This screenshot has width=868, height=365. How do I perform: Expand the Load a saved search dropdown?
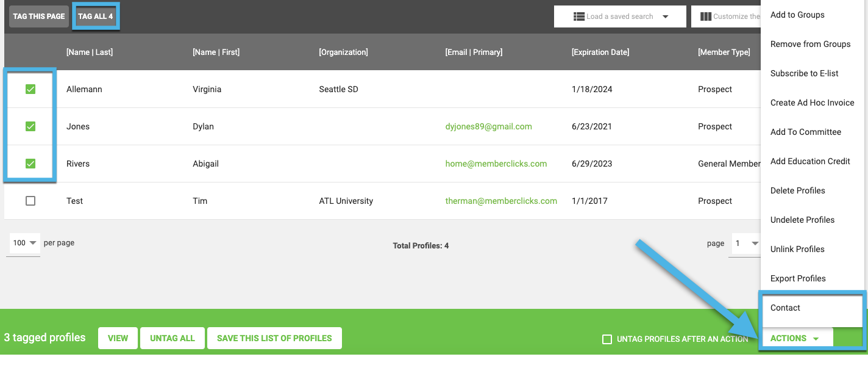665,16
